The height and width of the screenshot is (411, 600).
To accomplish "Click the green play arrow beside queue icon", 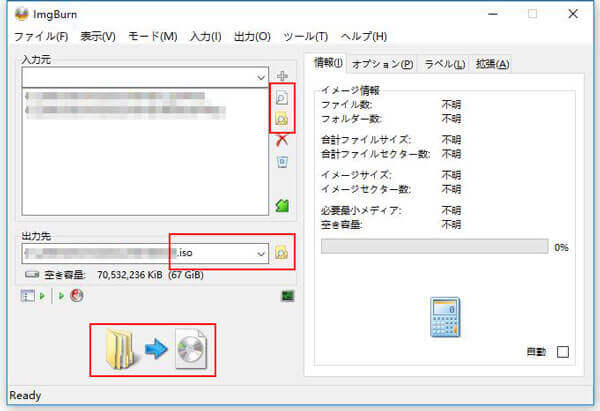I will 42,296.
